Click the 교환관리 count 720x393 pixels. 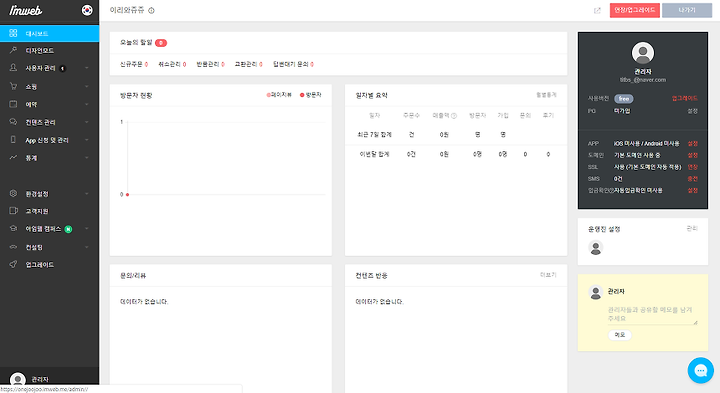coord(260,65)
